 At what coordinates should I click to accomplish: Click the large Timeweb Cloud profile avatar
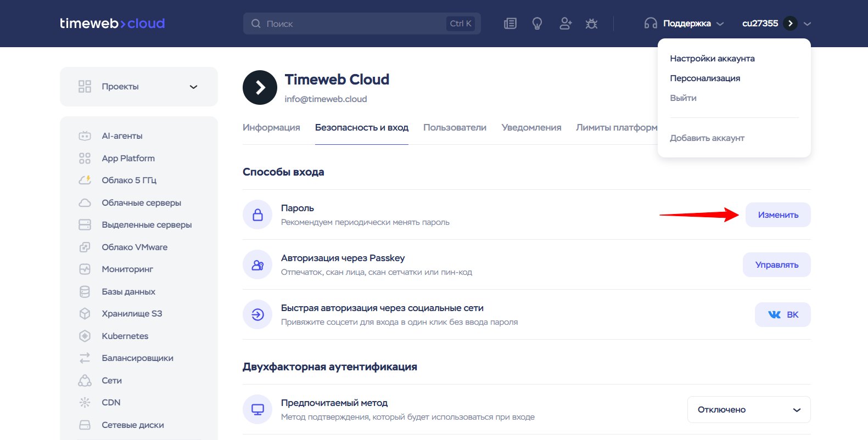(x=260, y=87)
